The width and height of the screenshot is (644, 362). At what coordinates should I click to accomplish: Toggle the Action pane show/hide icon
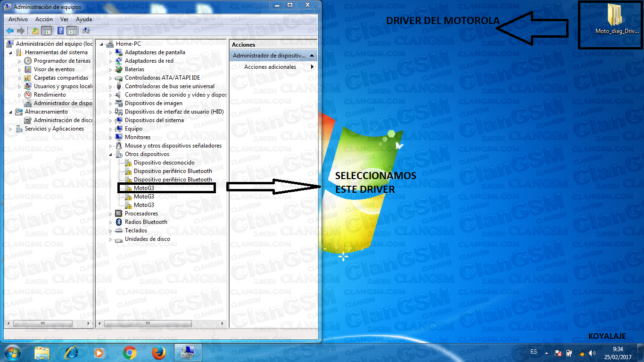72,31
